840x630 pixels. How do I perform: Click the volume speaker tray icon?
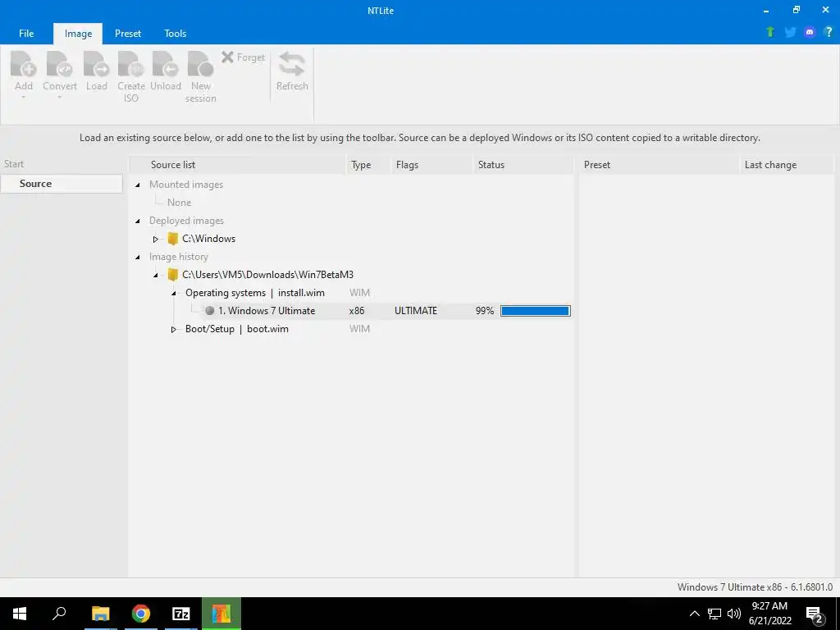point(734,614)
